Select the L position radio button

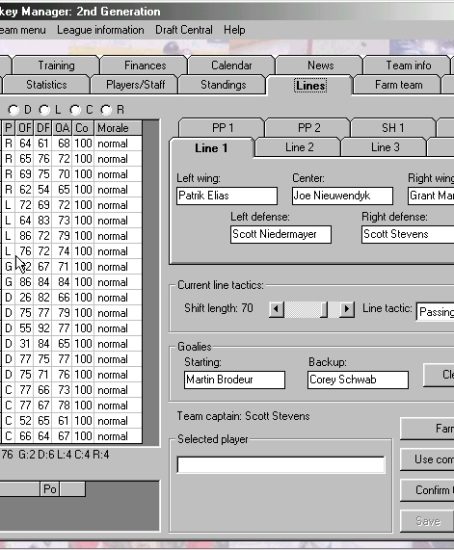(x=44, y=110)
